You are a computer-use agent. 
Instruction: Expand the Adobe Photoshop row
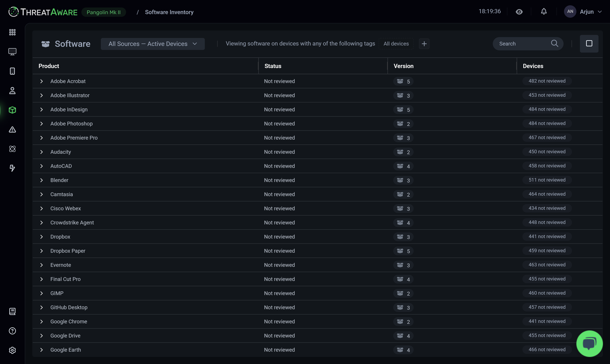[41, 124]
